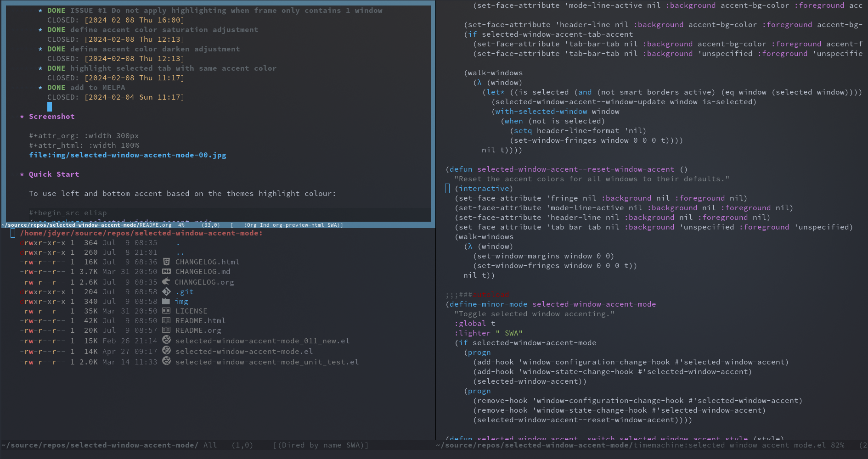Screen dimensions: 868x459
Task: Fold the 'highlight selected tab' heading star
Action: 40,68
